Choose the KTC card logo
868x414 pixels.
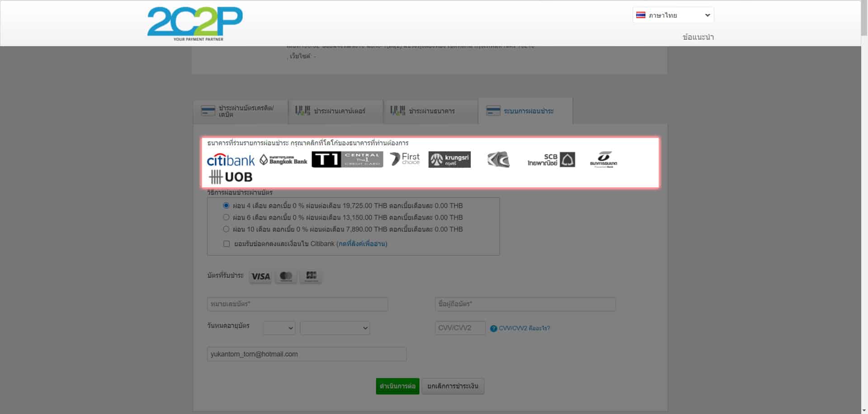(498, 160)
